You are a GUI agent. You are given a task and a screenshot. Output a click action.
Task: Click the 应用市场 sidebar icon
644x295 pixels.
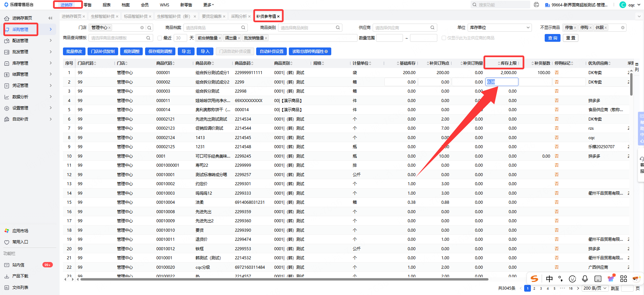7,231
